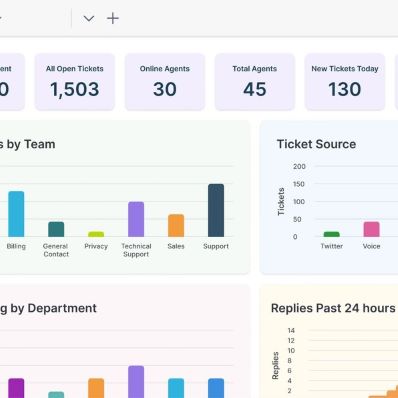Click the green Twitter bar in Ticket Source
The height and width of the screenshot is (398, 398).
point(332,234)
